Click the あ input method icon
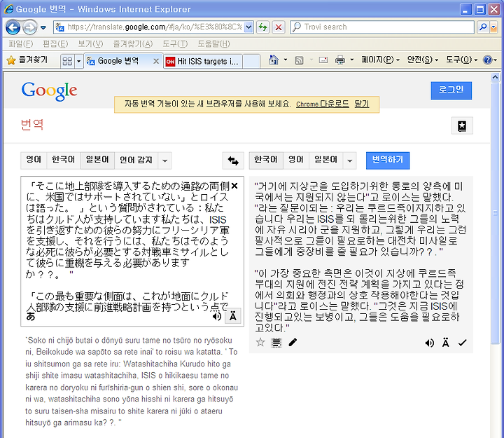The width and height of the screenshot is (504, 438). pos(31,317)
